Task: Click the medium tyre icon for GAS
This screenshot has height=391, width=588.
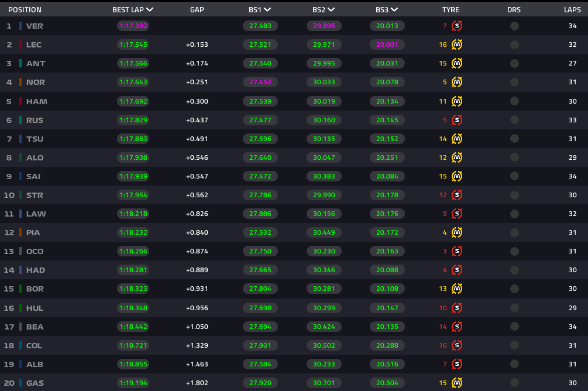Action: click(457, 383)
